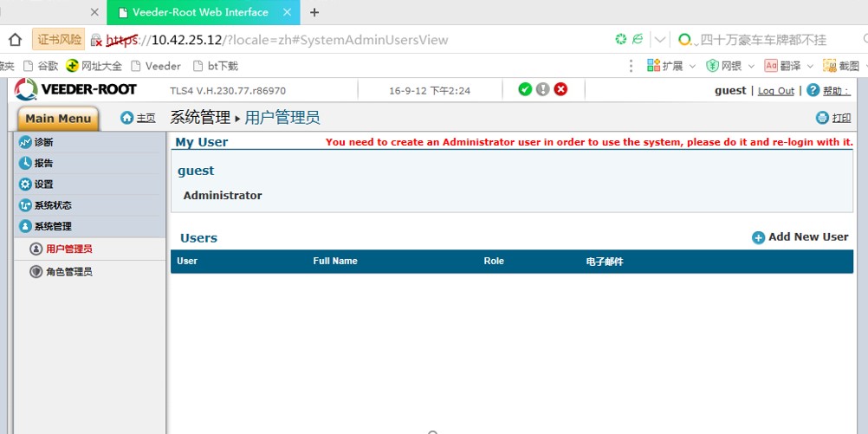The height and width of the screenshot is (434, 868).
Task: Open the Main Menu button
Action: [58, 119]
